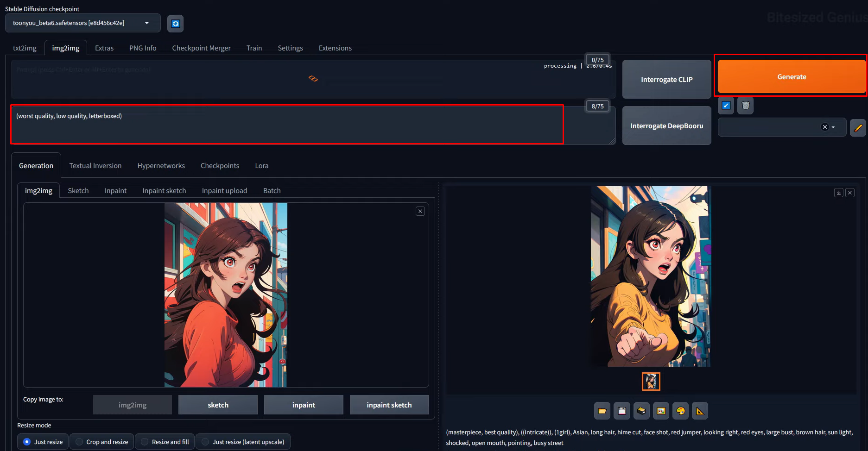Click the Interrogate DeepBooru button
Viewport: 868px width, 451px height.
point(666,125)
